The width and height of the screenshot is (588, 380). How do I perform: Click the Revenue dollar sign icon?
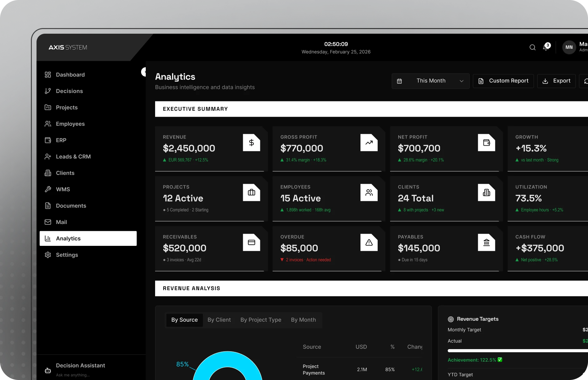(x=251, y=143)
